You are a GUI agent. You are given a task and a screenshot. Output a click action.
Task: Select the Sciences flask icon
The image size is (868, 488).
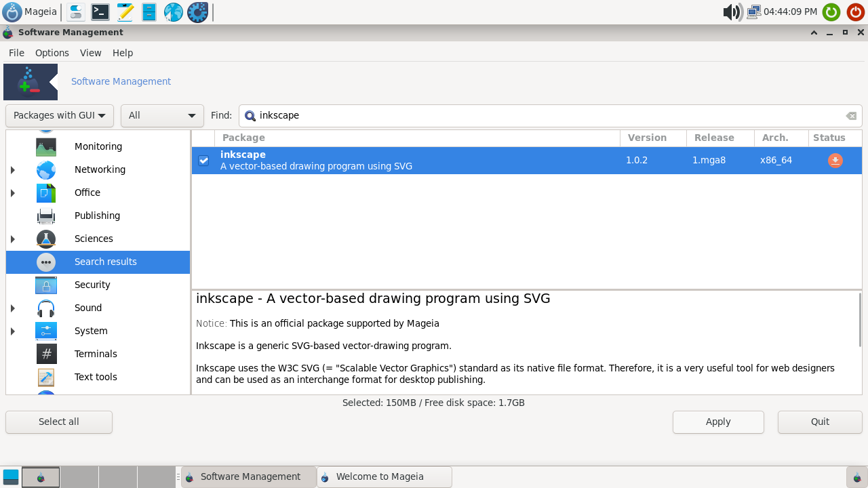tap(46, 239)
